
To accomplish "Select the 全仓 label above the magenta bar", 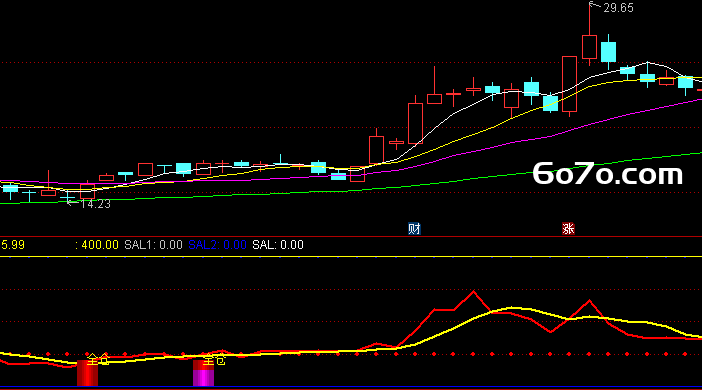I will coord(214,360).
